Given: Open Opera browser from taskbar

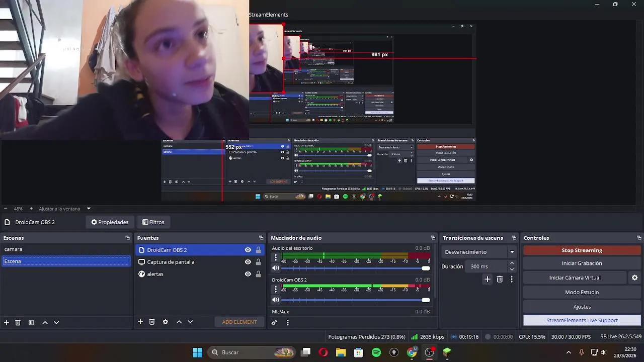Looking at the screenshot, I should coord(323,352).
